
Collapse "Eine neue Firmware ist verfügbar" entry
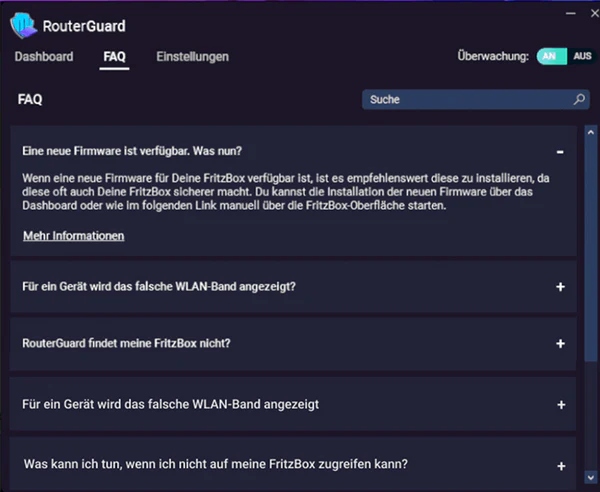pyautogui.click(x=131, y=151)
